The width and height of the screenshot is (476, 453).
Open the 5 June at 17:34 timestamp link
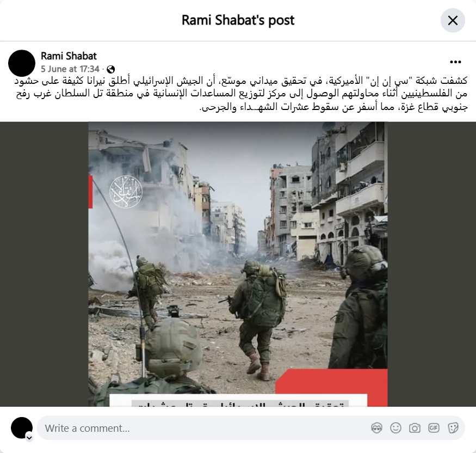click(x=70, y=69)
